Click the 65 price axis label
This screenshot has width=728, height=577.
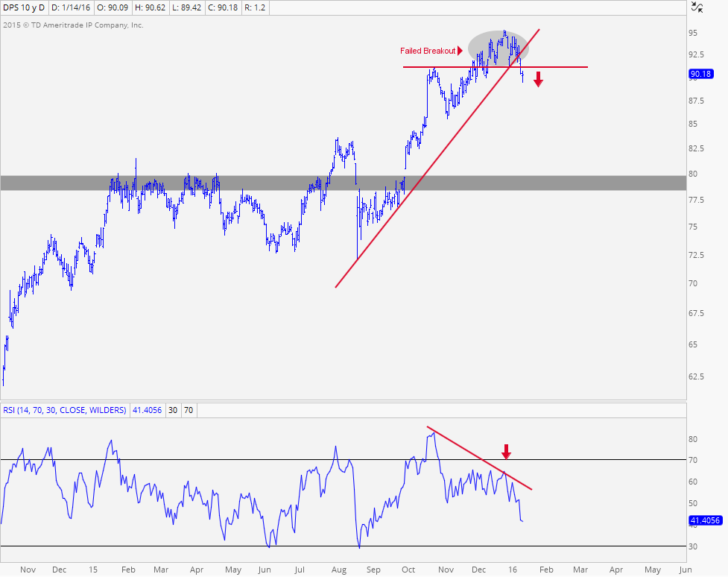point(693,344)
